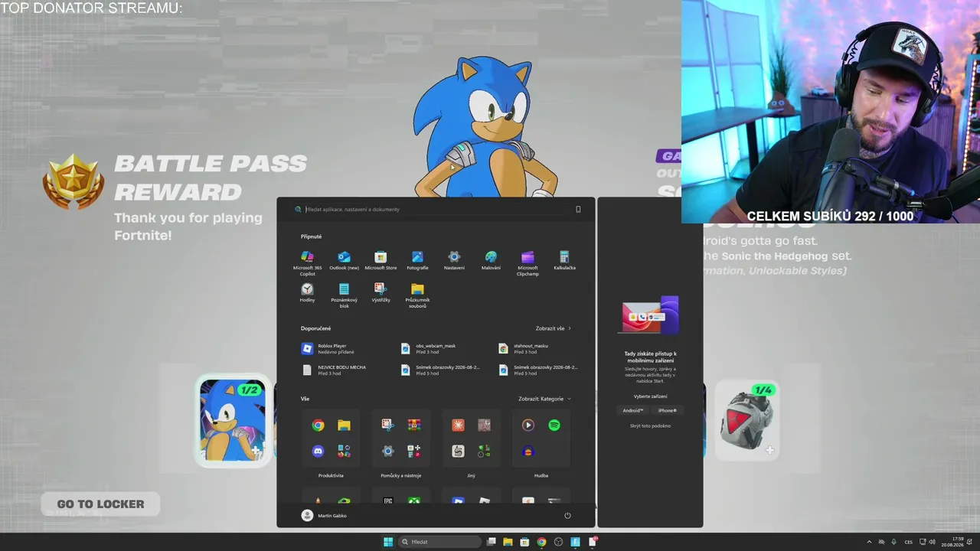
Task: Open Microsoft Store from taskbar
Action: coord(524,542)
